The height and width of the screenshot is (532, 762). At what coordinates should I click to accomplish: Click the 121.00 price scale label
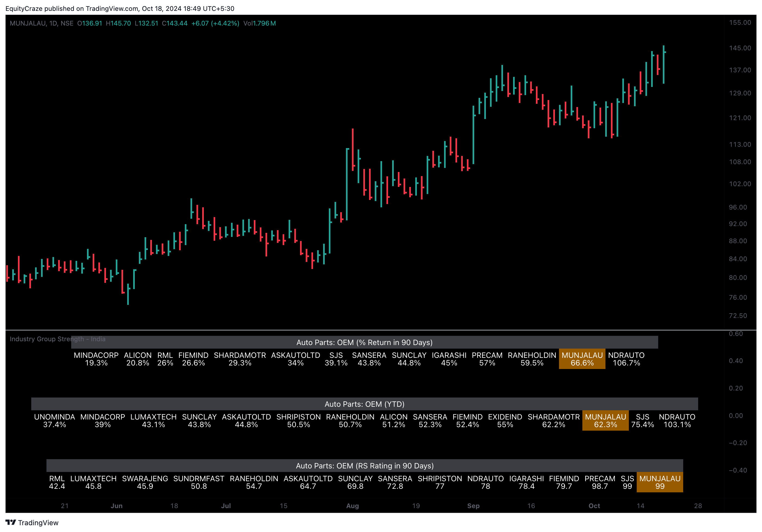click(x=740, y=118)
